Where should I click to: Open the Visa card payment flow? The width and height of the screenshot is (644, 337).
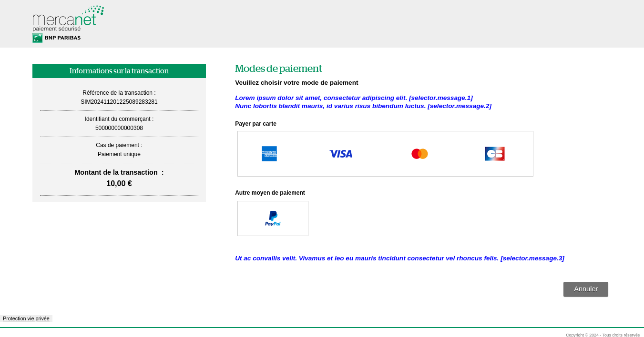[340, 154]
